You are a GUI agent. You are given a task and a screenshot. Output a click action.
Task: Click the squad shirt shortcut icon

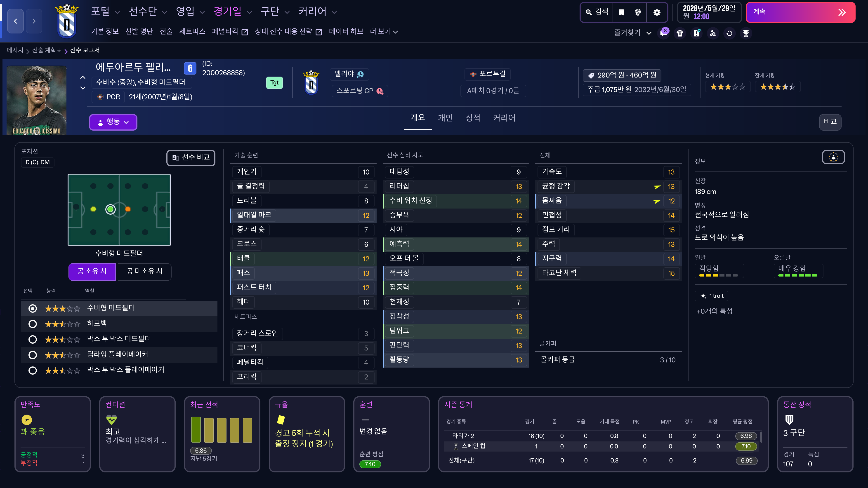680,33
